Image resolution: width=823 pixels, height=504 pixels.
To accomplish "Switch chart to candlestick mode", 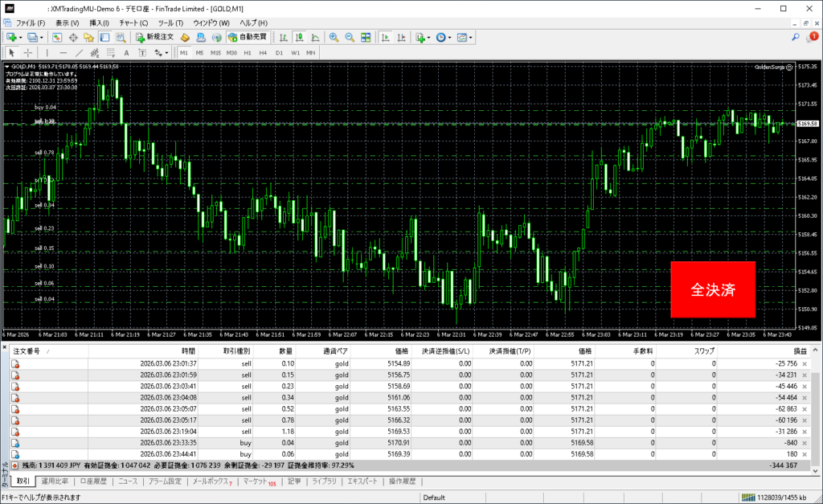I will pos(299,38).
